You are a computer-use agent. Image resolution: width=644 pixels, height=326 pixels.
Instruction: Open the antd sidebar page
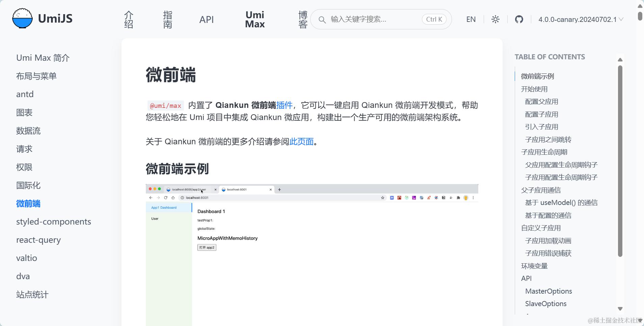(25, 94)
